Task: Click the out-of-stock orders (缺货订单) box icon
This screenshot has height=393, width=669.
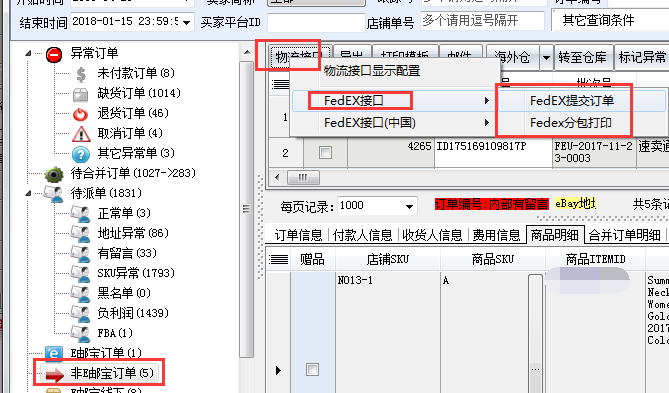Action: (x=80, y=94)
